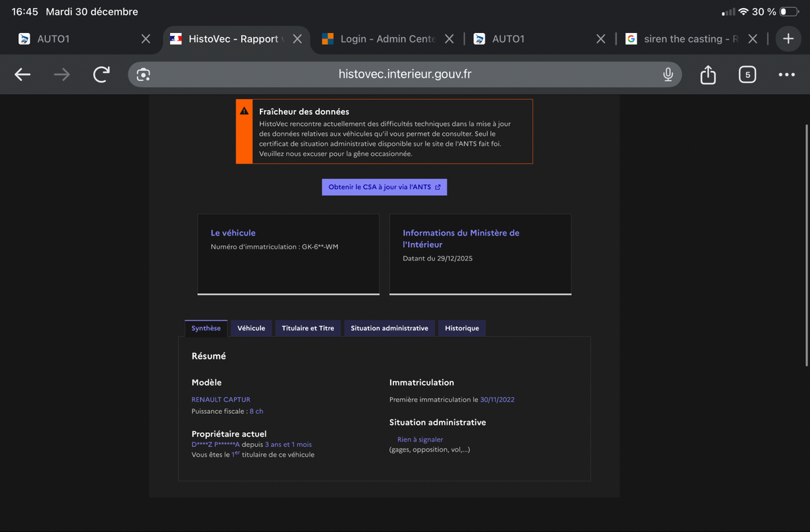Show the Historique tab
Image resolution: width=810 pixels, height=532 pixels.
[x=462, y=328]
